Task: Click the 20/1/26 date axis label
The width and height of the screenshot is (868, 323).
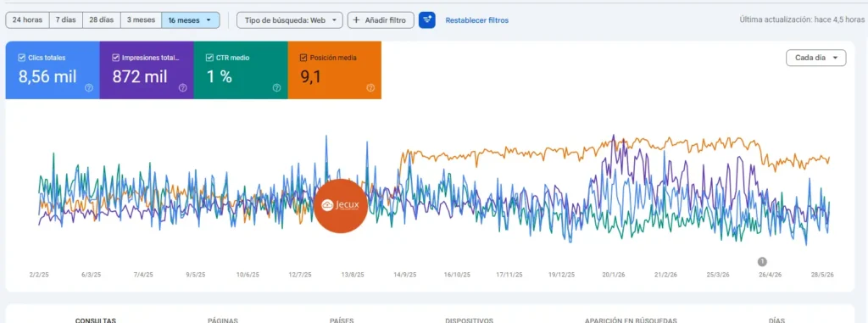Action: pyautogui.click(x=615, y=275)
